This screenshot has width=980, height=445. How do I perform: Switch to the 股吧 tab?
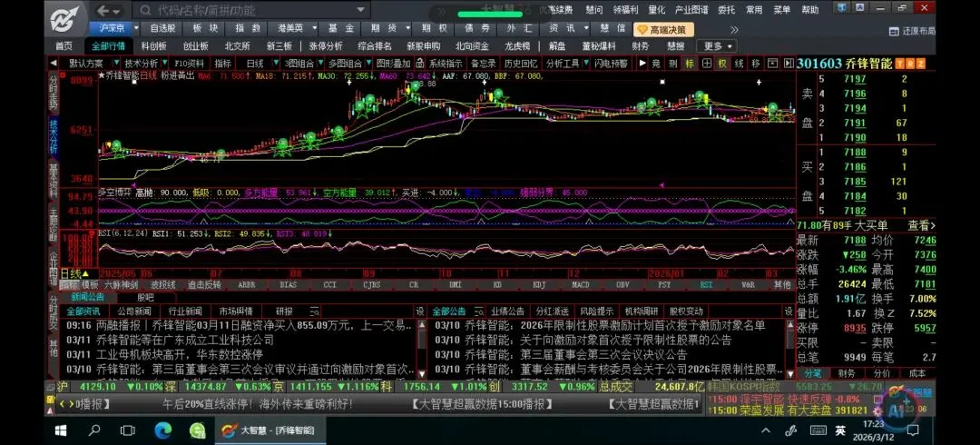coord(145,298)
